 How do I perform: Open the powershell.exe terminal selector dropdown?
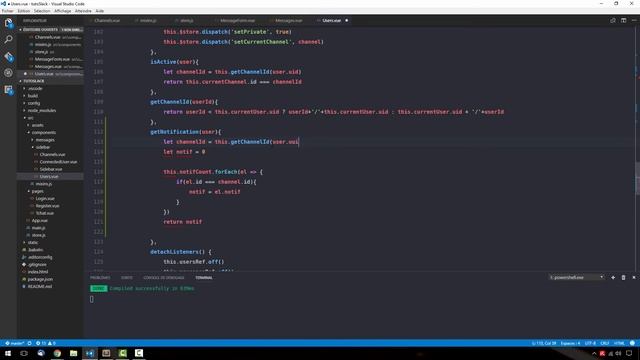(576, 278)
